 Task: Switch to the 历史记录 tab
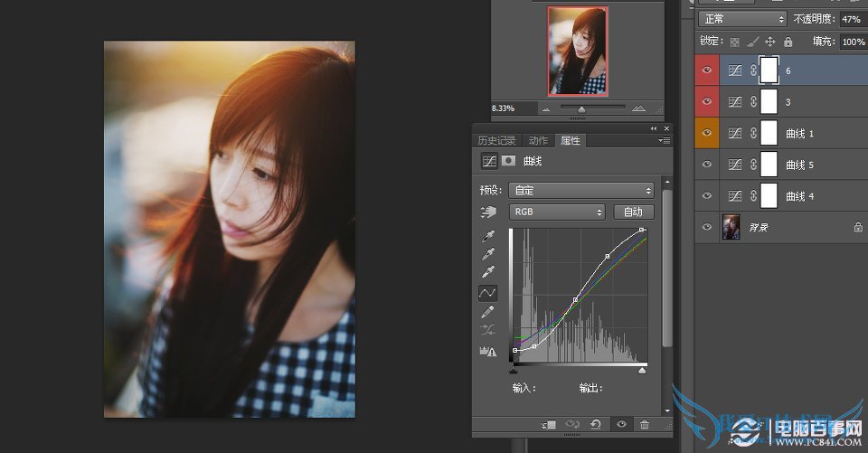click(x=496, y=140)
